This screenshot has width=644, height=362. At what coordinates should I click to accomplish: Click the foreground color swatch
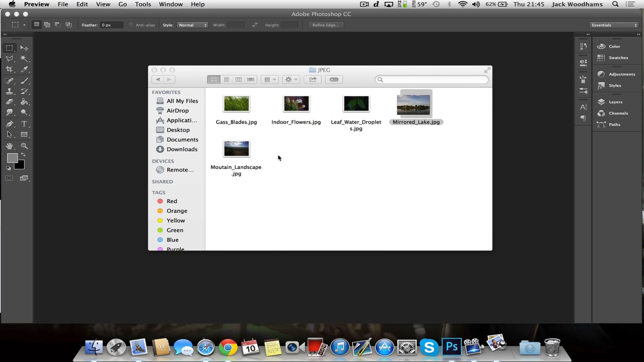click(x=12, y=158)
